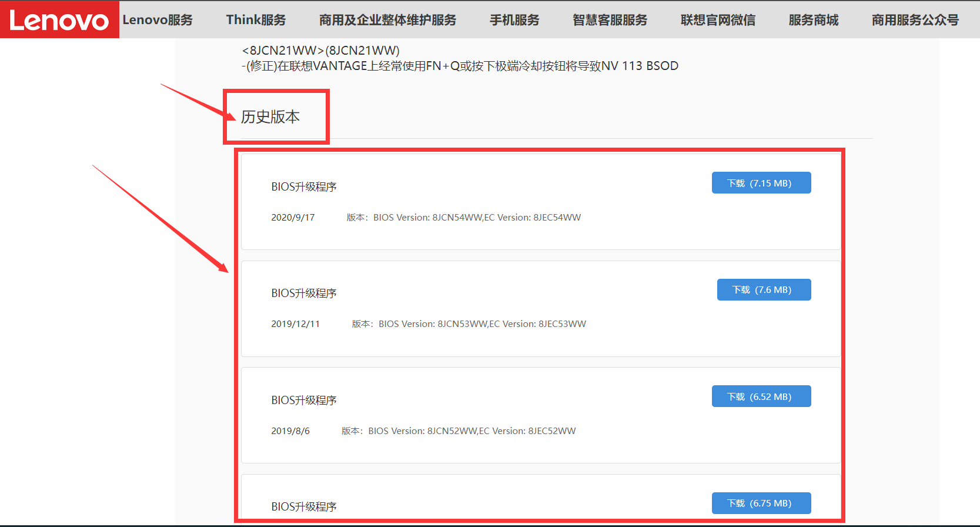The width and height of the screenshot is (980, 527).
Task: Open the 商用服务公众号 menu item
Action: (915, 20)
